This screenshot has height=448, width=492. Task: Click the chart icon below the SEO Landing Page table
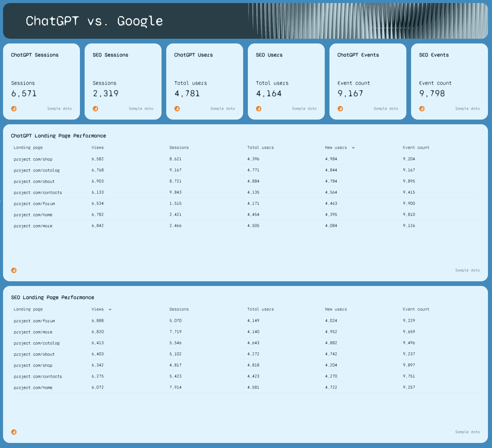pos(14,432)
